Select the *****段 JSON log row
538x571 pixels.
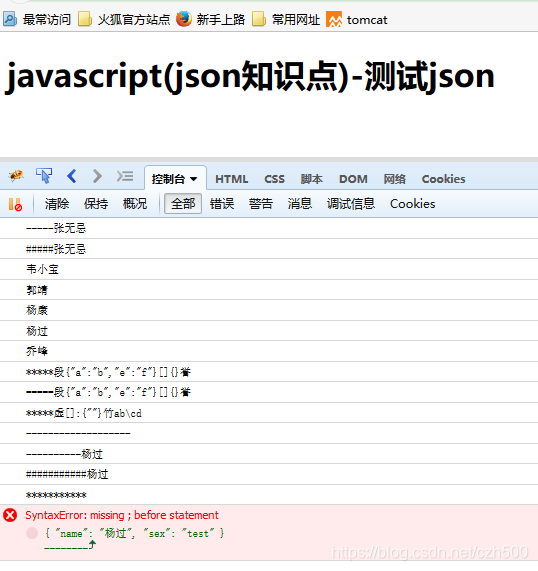coord(269,371)
